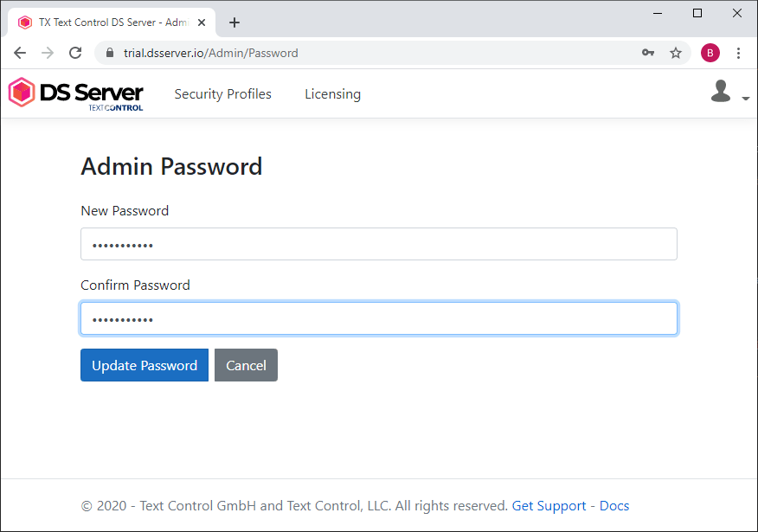758x532 pixels.
Task: Focus the New Password input field
Action: click(x=378, y=244)
